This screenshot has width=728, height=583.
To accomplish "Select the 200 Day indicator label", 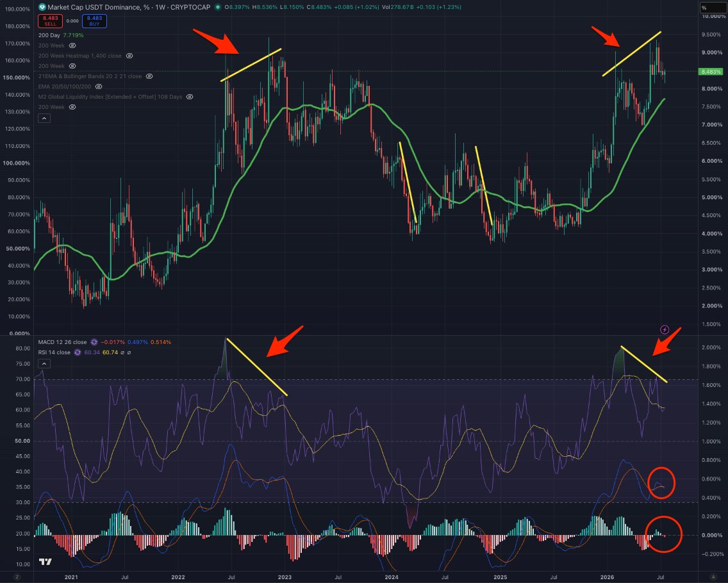I will coord(49,35).
